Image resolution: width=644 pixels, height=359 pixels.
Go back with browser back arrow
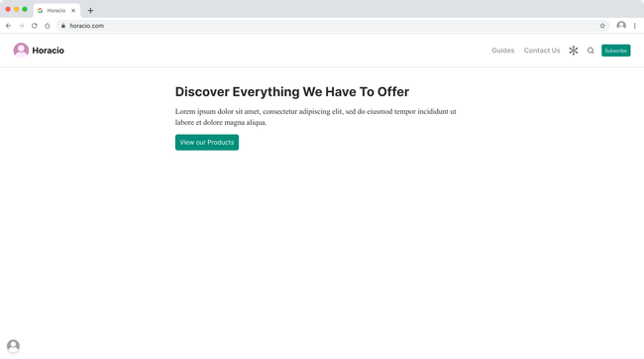[x=8, y=26]
